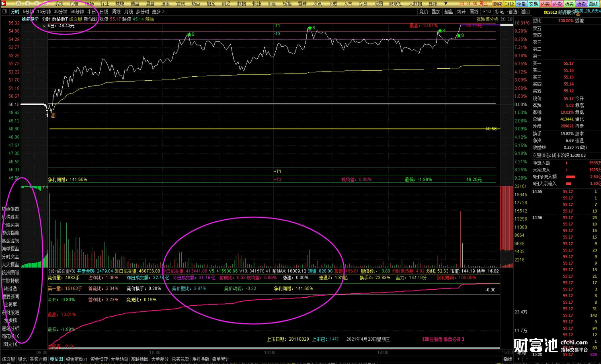Open the 热点 menu
The image size is (601, 364).
pos(196,4)
